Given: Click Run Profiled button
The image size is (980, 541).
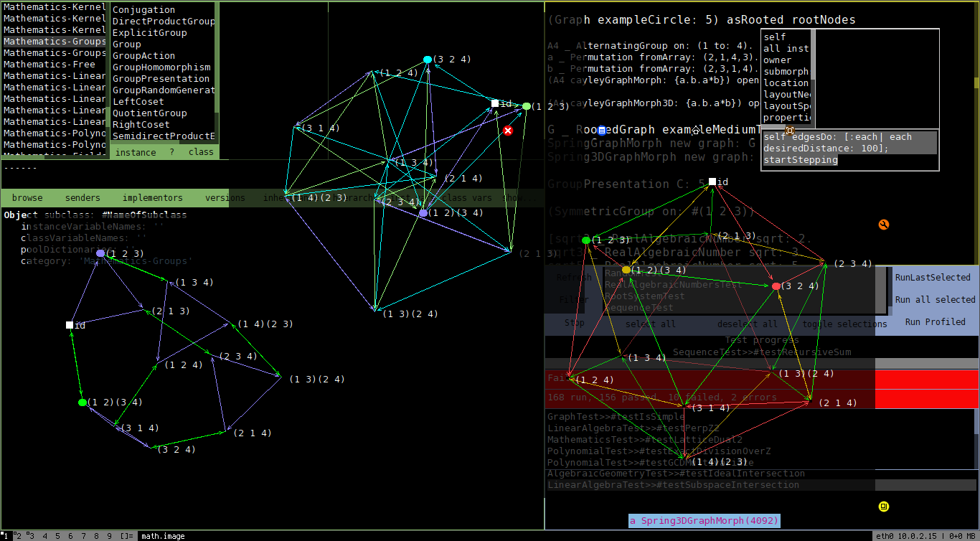Looking at the screenshot, I should [x=935, y=322].
